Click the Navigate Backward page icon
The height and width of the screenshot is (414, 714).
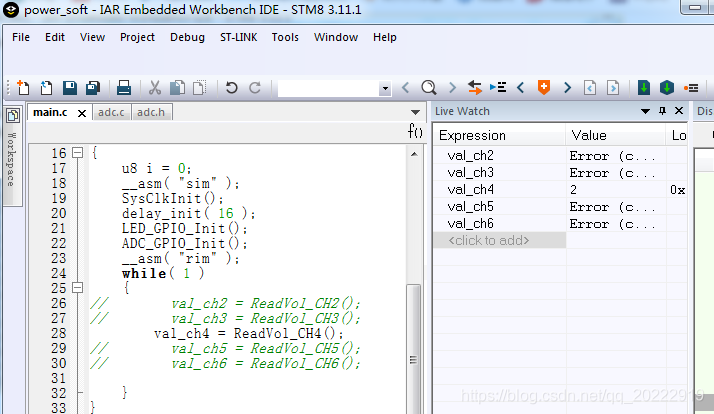click(590, 87)
